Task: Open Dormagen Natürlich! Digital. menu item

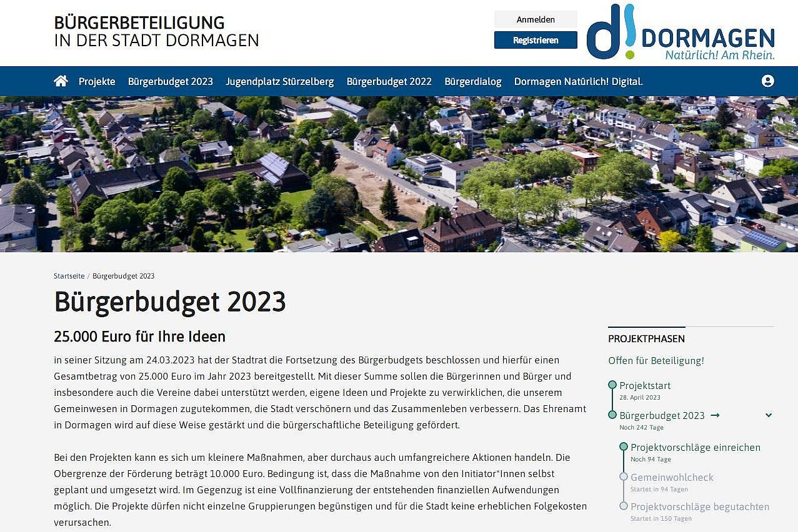Action: pos(579,81)
